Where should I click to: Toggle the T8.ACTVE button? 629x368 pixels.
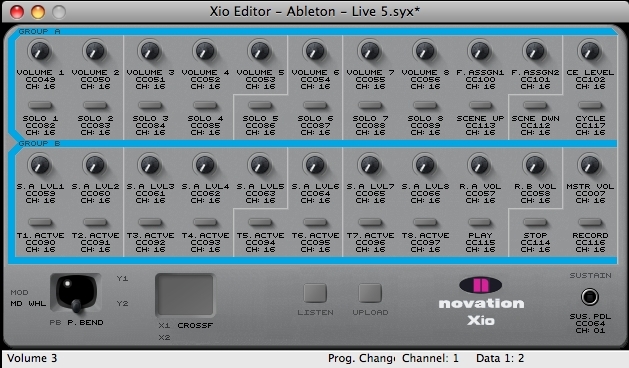click(425, 222)
